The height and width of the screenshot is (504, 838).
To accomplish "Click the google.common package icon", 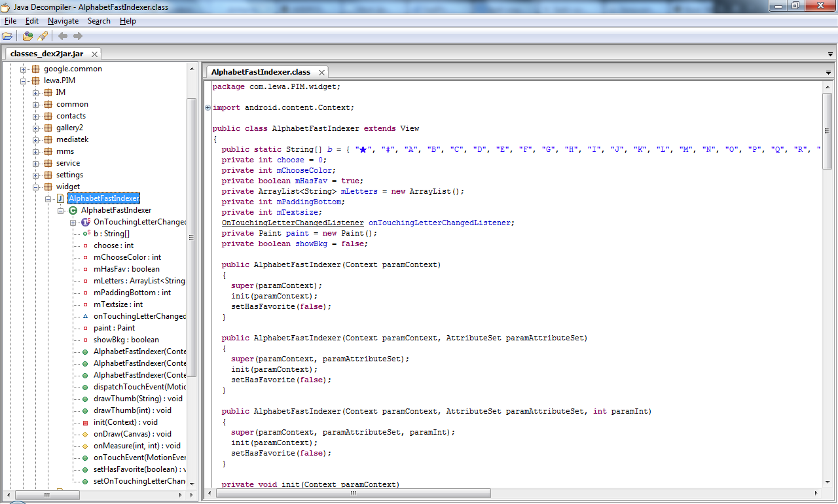I will click(36, 69).
